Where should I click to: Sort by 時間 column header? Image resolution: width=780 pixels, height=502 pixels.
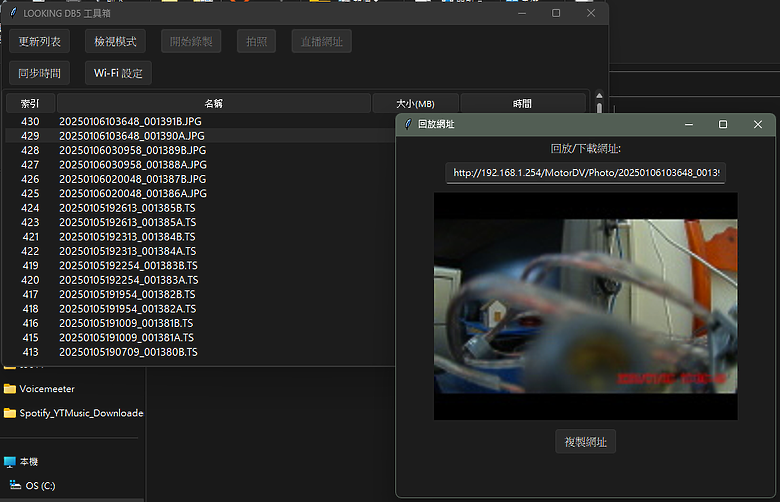(x=522, y=103)
